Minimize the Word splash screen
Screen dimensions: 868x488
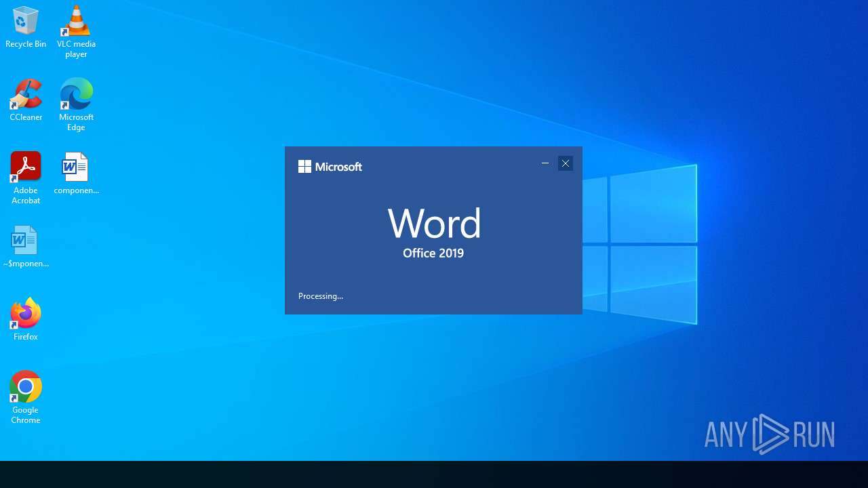coord(545,163)
